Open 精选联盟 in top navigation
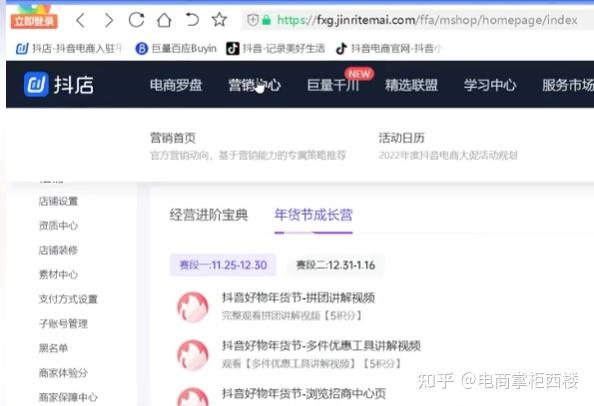The image size is (594, 406). click(x=412, y=85)
